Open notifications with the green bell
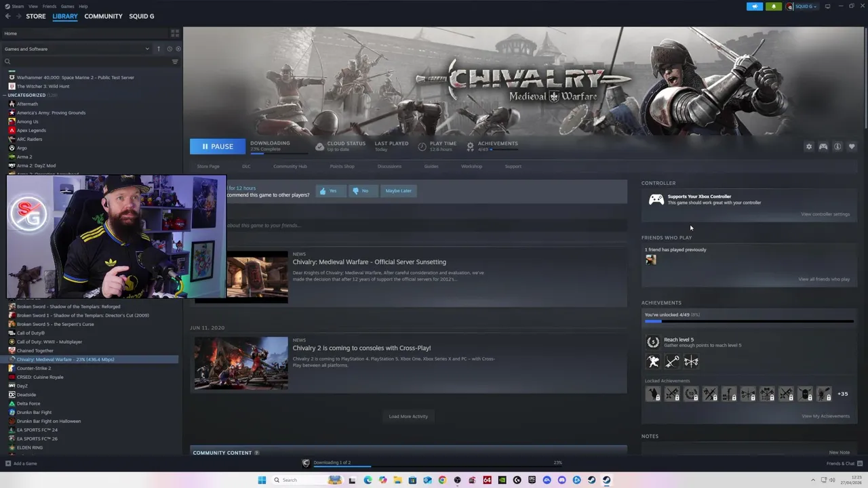868x488 pixels. click(x=774, y=6)
